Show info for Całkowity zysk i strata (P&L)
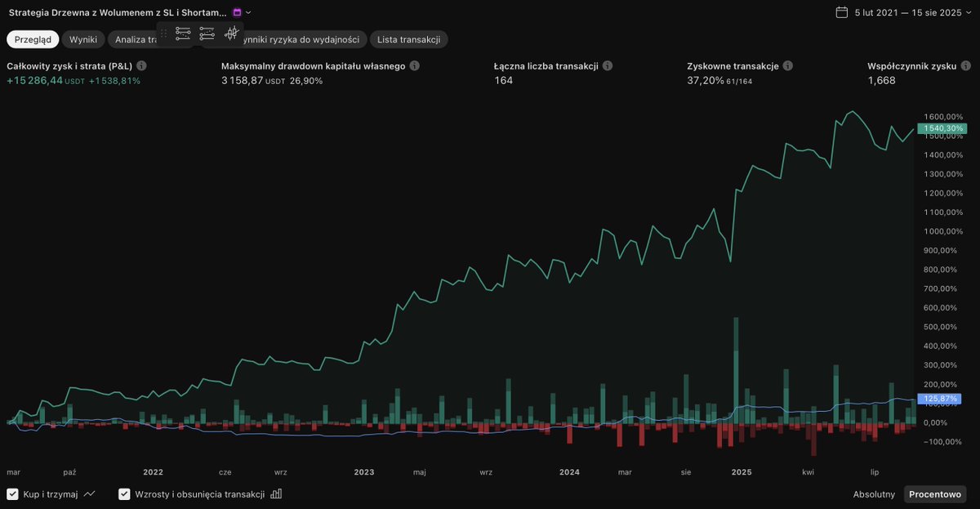The width and height of the screenshot is (980, 509). (x=141, y=65)
